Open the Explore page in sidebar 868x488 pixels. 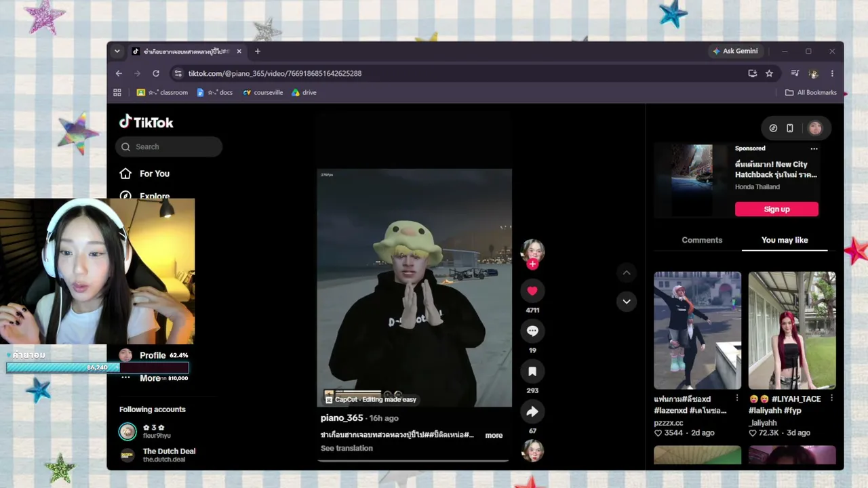[145, 196]
